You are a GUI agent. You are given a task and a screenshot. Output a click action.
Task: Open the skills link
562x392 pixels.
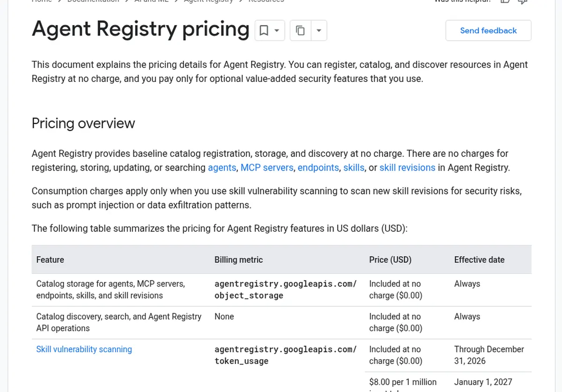click(354, 168)
